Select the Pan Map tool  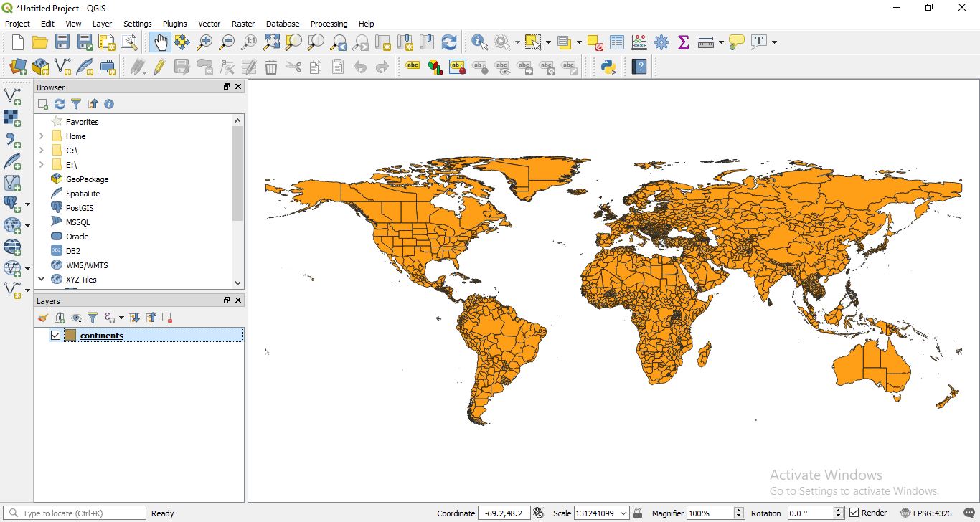159,42
